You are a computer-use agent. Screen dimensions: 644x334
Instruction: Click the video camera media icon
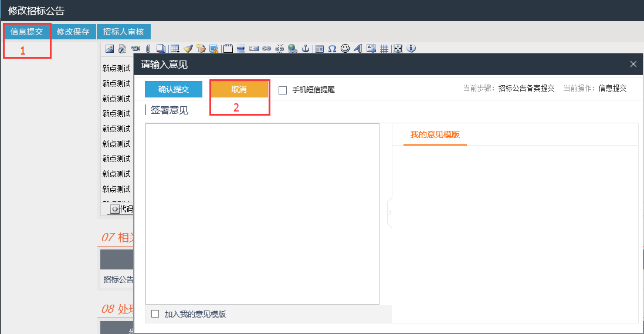135,49
